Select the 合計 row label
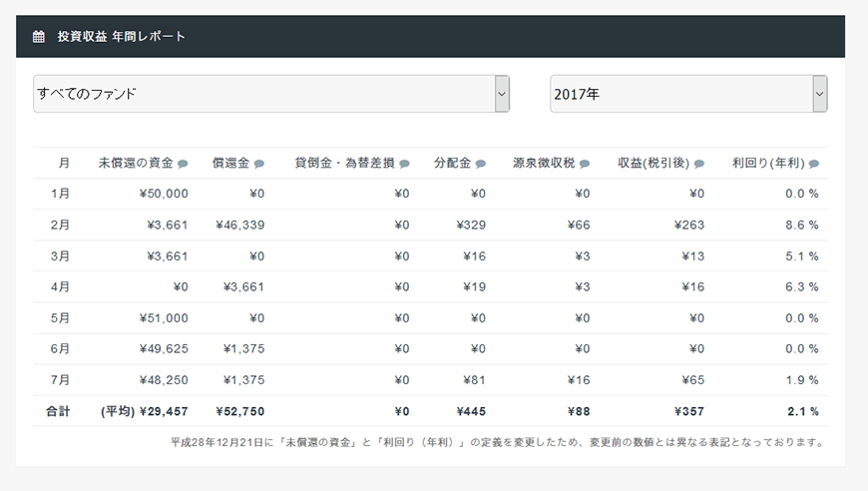 point(58,411)
